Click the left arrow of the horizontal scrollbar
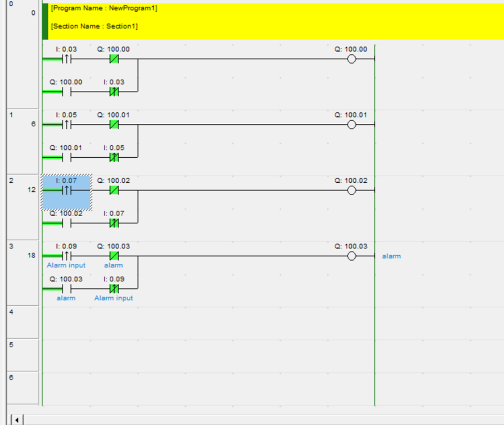 pos(16,419)
